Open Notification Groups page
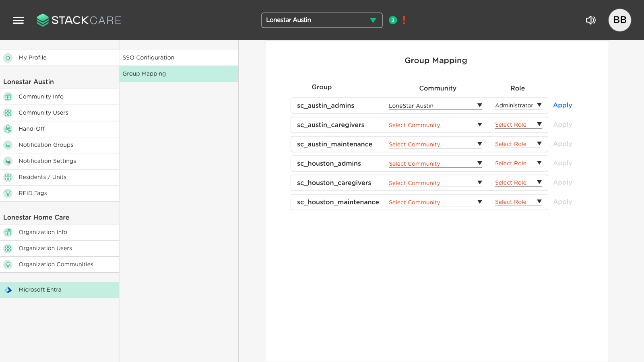The image size is (644, 362). click(x=60, y=145)
